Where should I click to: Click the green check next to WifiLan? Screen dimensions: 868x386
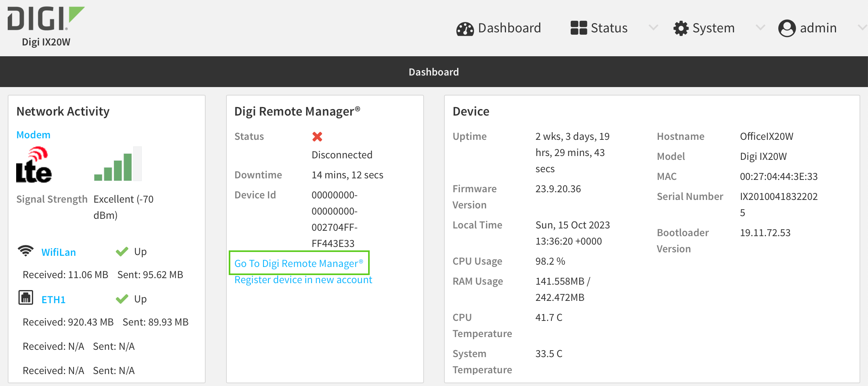click(x=122, y=252)
